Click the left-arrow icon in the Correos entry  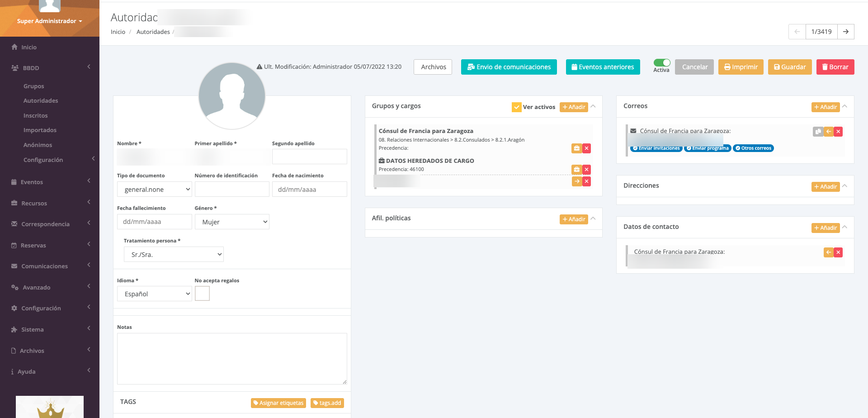click(828, 132)
